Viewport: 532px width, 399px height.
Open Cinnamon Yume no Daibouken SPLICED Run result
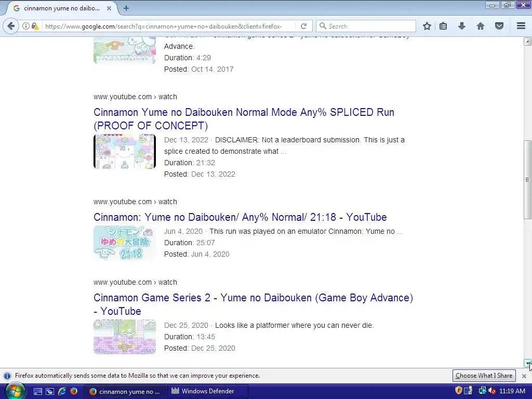tap(244, 119)
